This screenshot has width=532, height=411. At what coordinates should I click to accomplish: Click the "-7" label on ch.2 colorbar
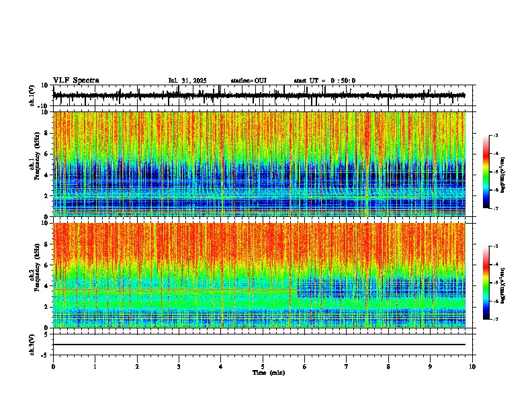click(x=496, y=319)
